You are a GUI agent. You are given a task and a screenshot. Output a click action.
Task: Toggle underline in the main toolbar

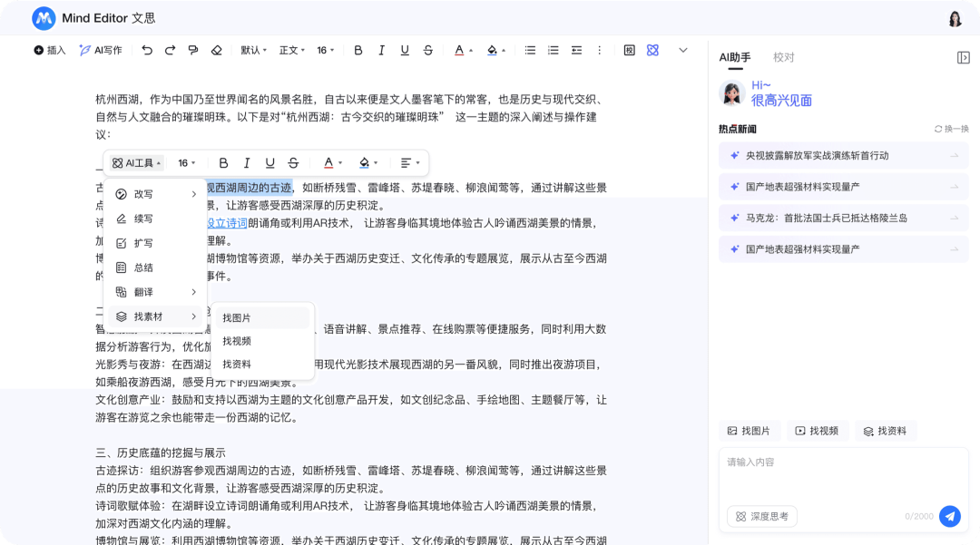(x=405, y=51)
